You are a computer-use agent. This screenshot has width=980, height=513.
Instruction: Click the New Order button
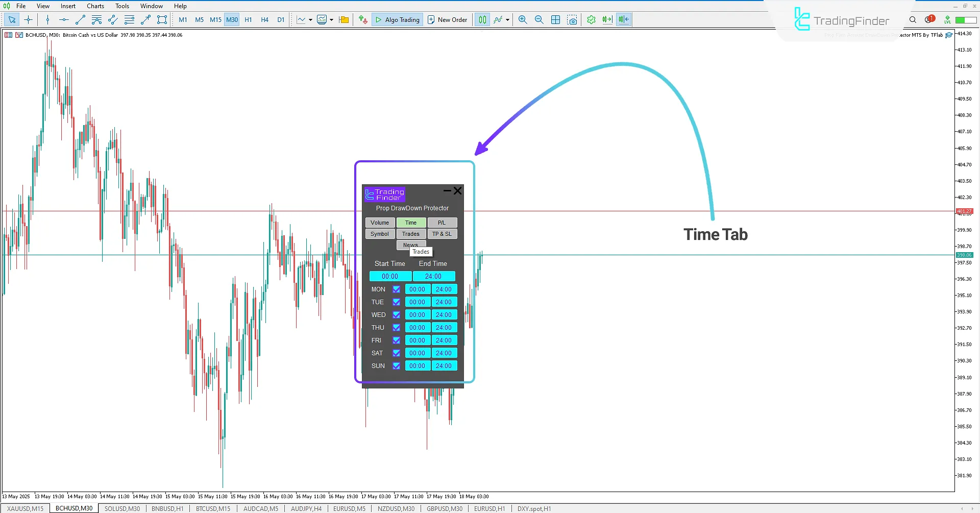coord(448,19)
